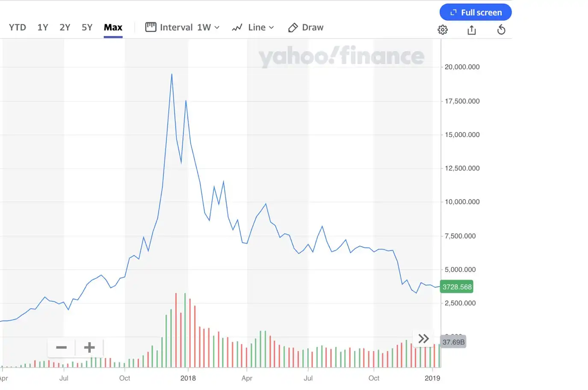
Task: Zoom in with the plus button
Action: 89,347
